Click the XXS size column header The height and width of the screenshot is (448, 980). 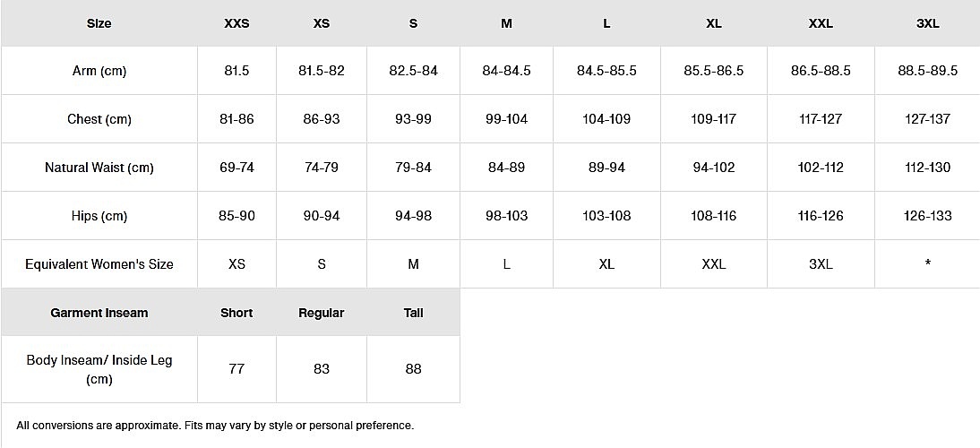pos(236,23)
